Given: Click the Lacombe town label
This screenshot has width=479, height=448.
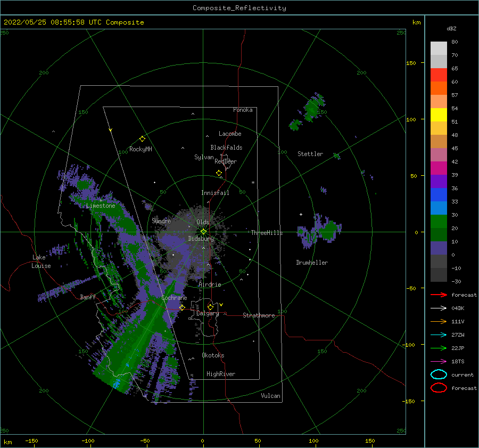Looking at the screenshot, I should (230, 134).
